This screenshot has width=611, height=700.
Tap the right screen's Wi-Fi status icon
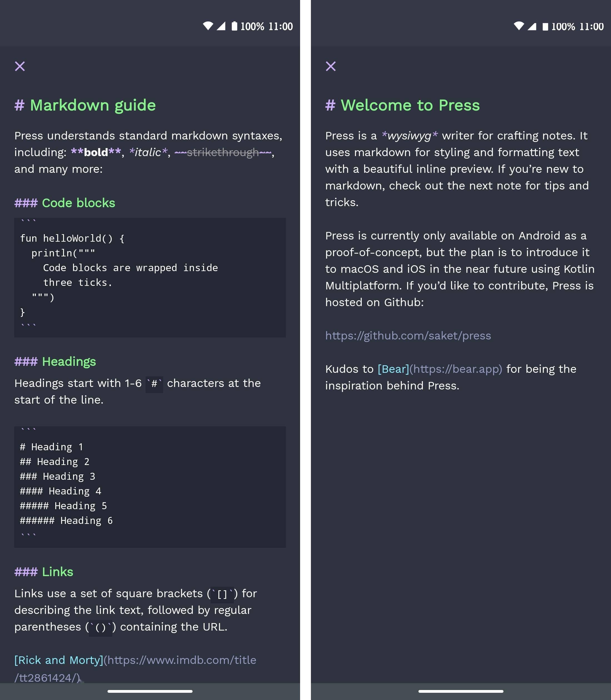pos(518,26)
